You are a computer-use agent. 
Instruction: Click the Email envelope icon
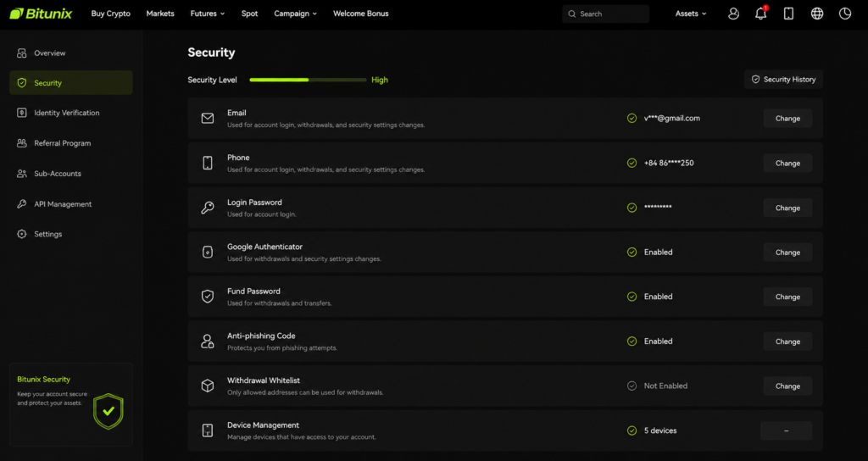(208, 119)
